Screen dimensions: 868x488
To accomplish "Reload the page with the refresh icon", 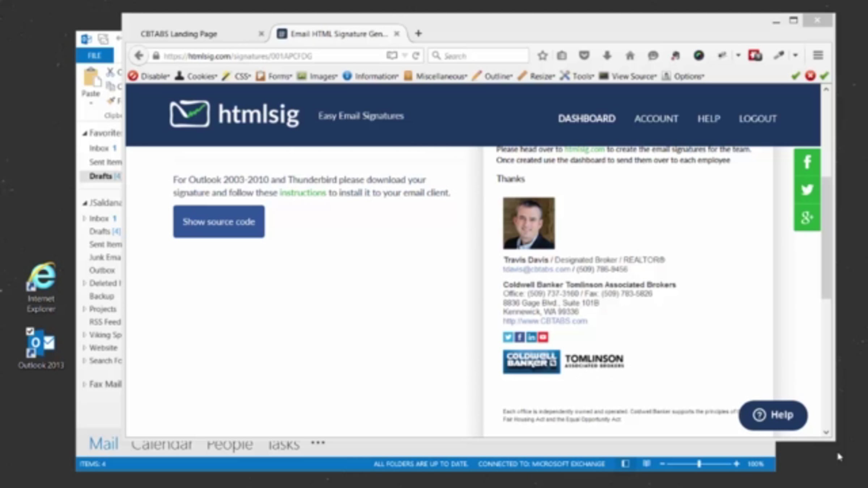I will pos(416,56).
